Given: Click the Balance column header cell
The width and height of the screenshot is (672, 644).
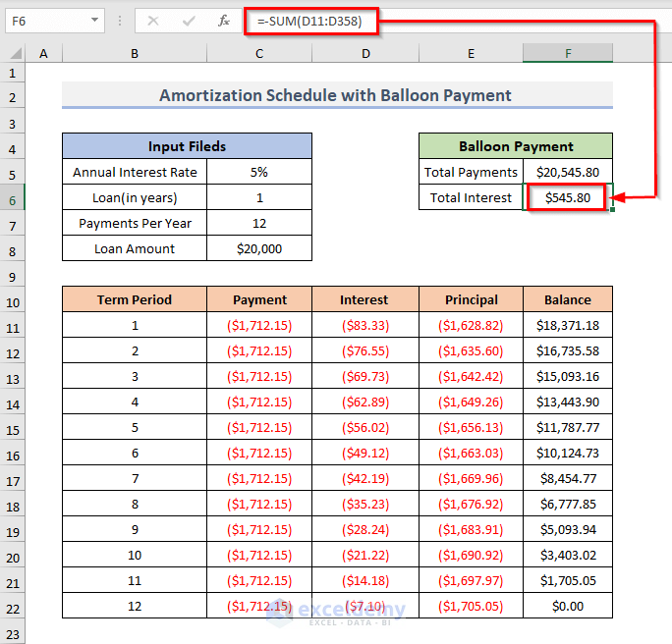Looking at the screenshot, I should click(x=567, y=300).
